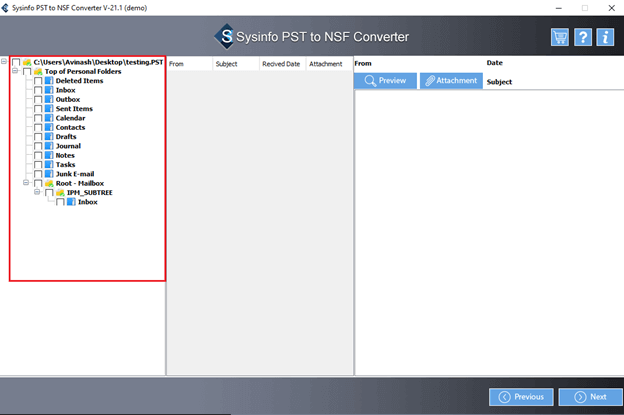Select the Root - Mailbox tree label
This screenshot has width=624, height=415.
[80, 183]
